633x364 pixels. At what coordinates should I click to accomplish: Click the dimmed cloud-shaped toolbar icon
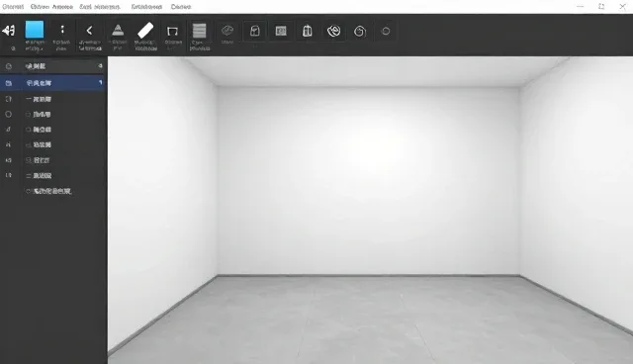pos(227,31)
